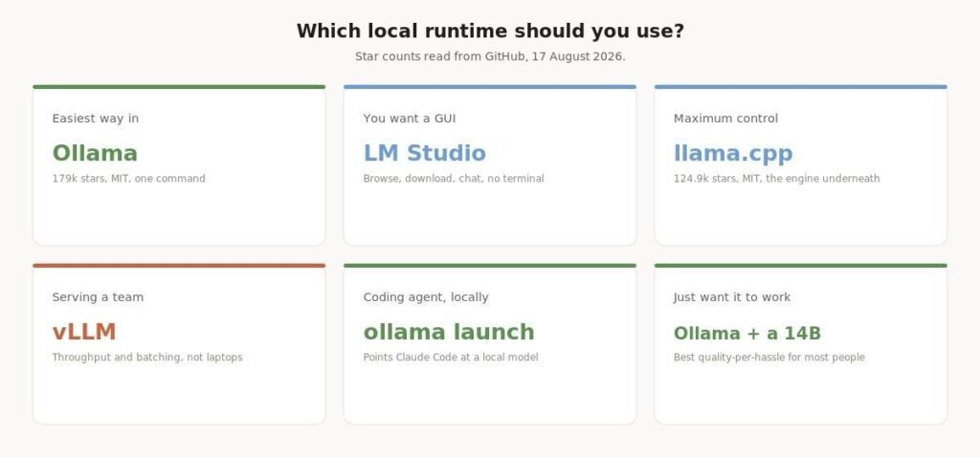Click "Best quality-per-hassle for most people" text

[x=769, y=358]
